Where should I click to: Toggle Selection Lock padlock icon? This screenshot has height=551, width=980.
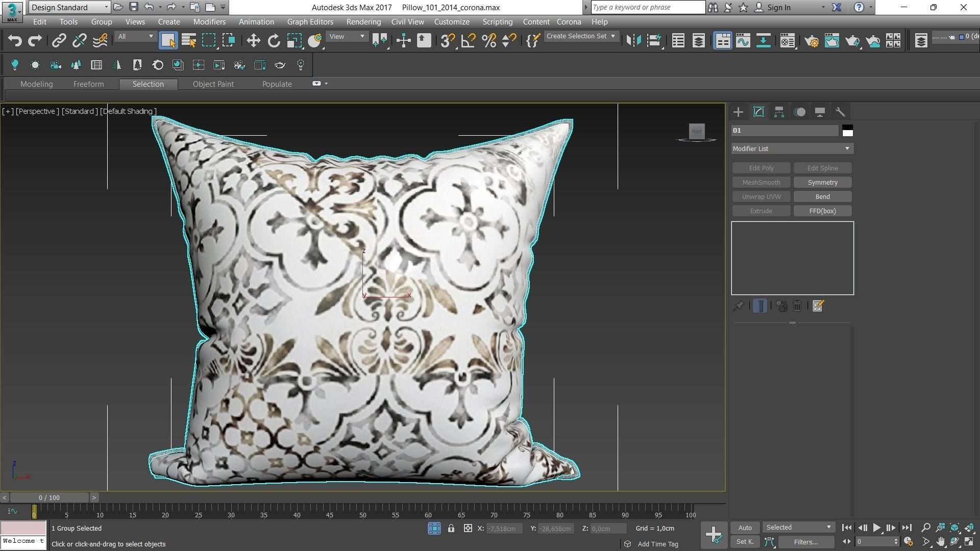(x=451, y=529)
